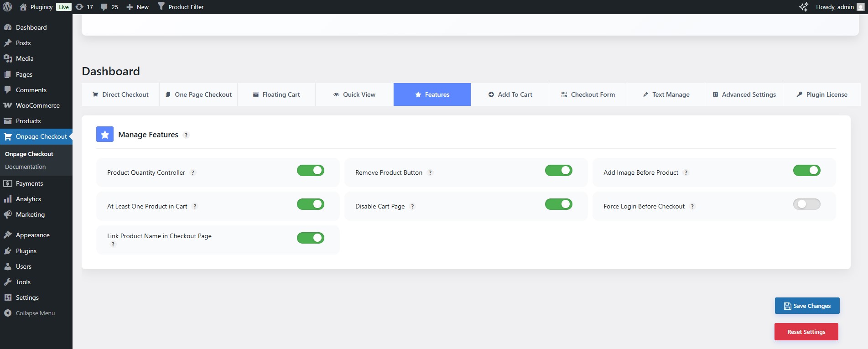Toggle At Least One Product in Cart switch

point(311,204)
